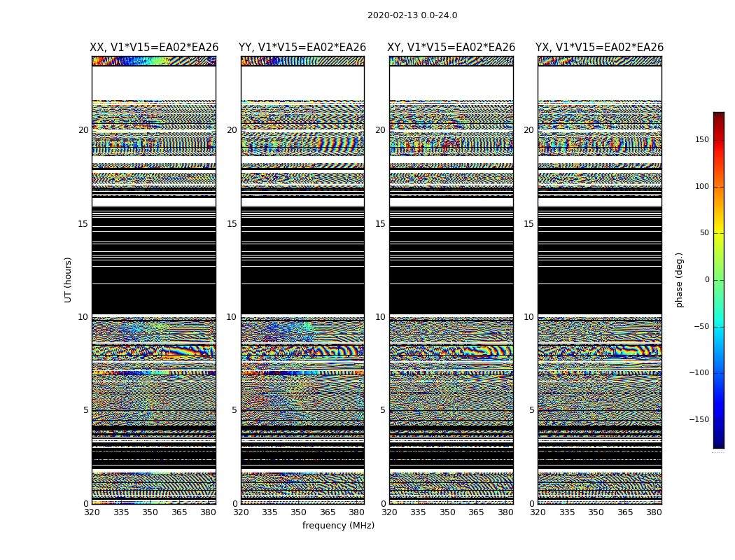Screen dimensions: 735x560
Task: Click the 350 frequency tick under YY plot
Action: click(x=299, y=512)
